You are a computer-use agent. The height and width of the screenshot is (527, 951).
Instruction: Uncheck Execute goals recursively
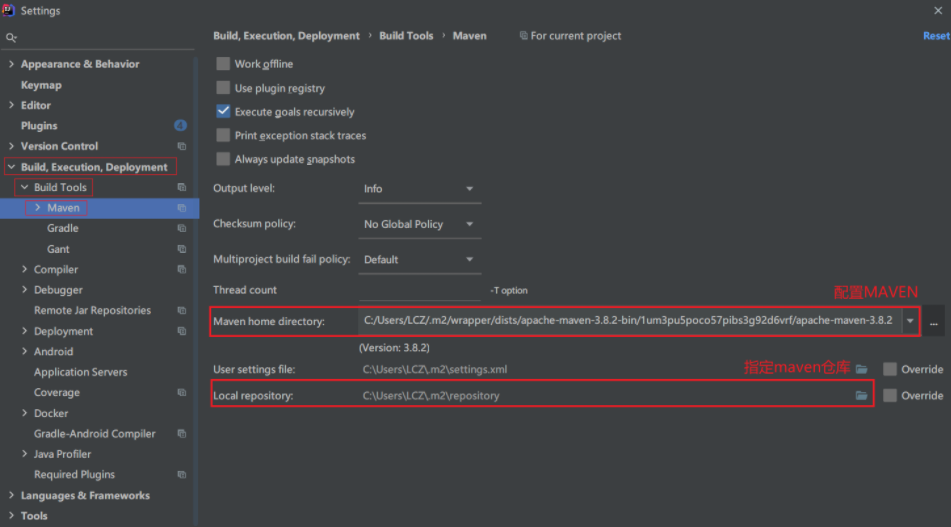pyautogui.click(x=223, y=112)
